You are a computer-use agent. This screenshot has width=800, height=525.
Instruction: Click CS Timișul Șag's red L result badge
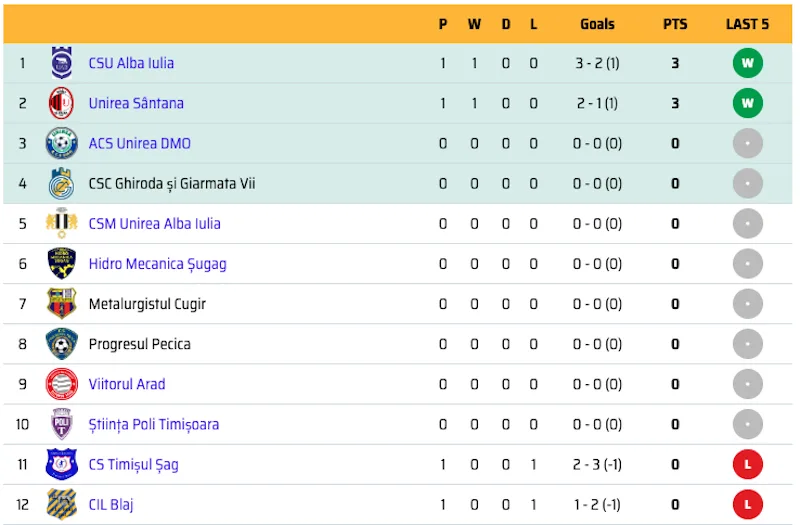pyautogui.click(x=747, y=464)
